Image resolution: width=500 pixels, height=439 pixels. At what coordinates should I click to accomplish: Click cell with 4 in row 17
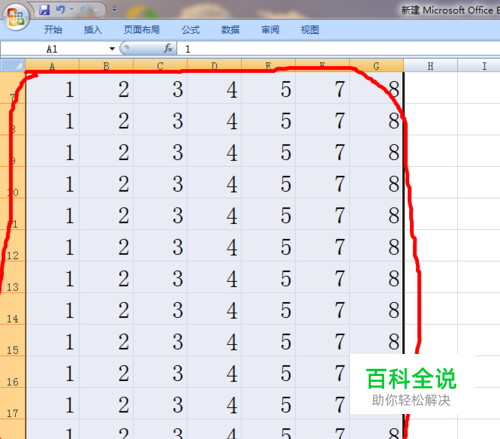tap(215, 404)
